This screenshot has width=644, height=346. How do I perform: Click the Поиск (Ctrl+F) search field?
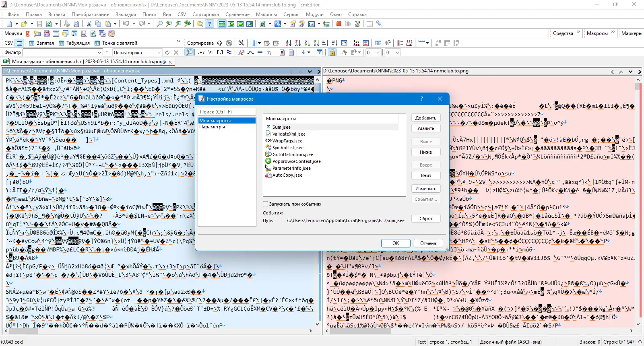pos(227,112)
